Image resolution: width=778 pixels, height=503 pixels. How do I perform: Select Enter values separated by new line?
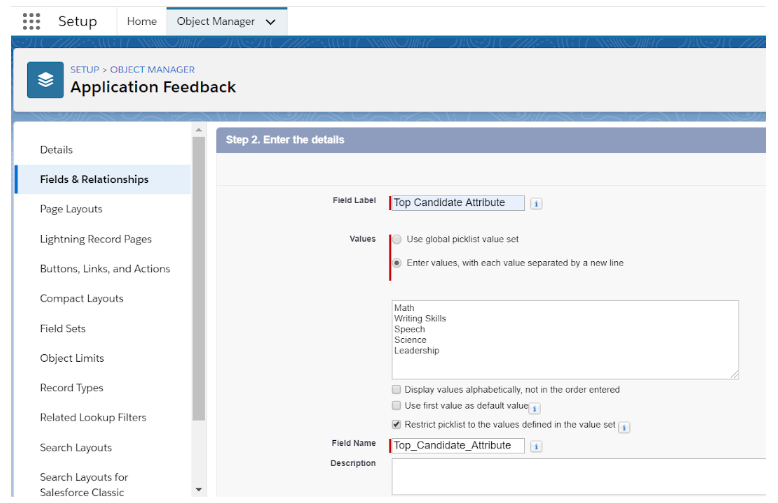pos(397,263)
